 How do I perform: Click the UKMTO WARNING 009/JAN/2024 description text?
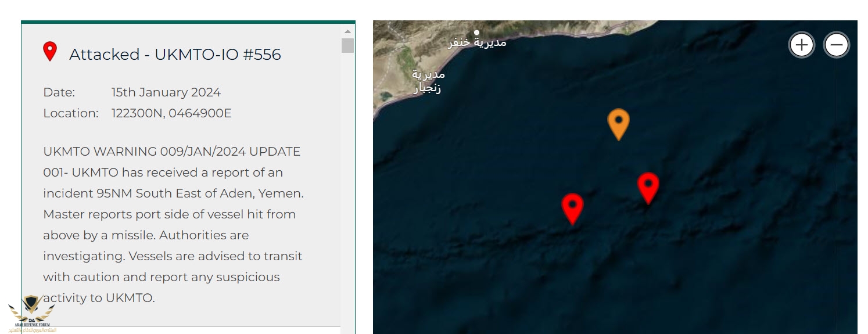tap(173, 225)
